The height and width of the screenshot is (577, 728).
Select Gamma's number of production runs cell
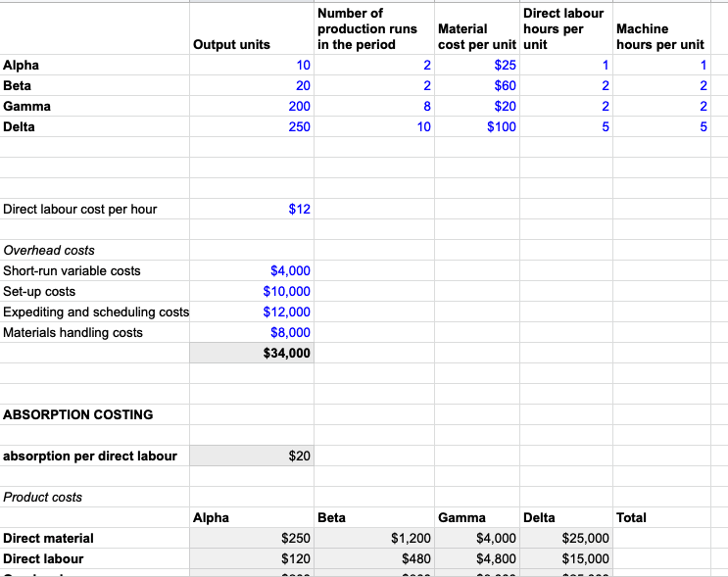point(375,106)
